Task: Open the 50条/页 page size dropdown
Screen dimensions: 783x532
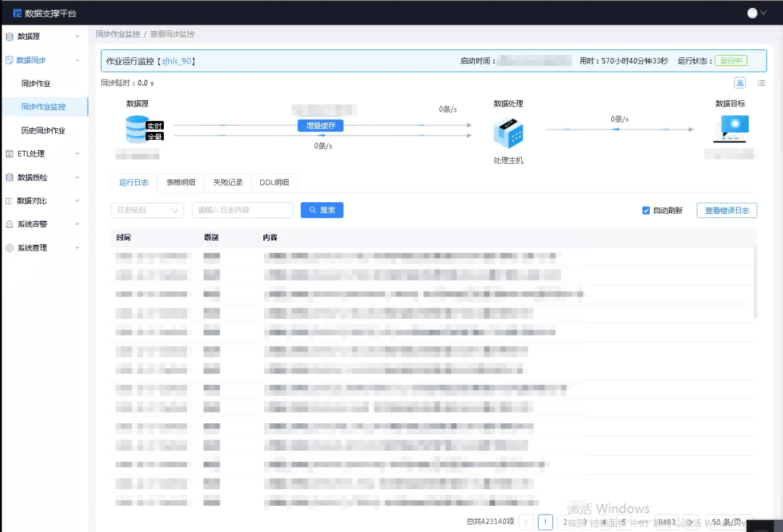Action: pyautogui.click(x=729, y=522)
